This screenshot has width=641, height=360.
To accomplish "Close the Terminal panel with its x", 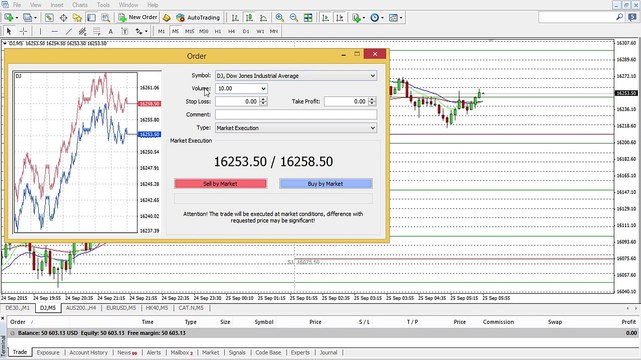I will point(3,318).
